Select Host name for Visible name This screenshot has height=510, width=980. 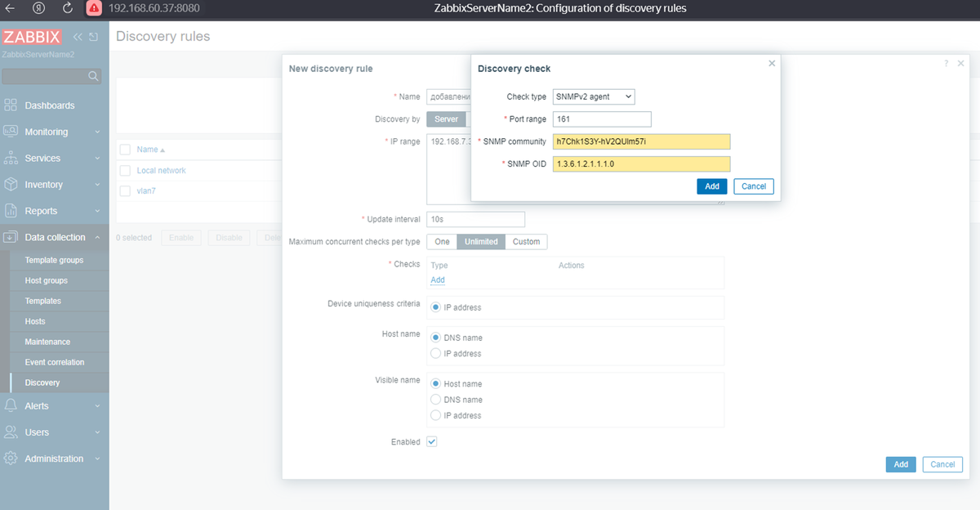point(435,384)
